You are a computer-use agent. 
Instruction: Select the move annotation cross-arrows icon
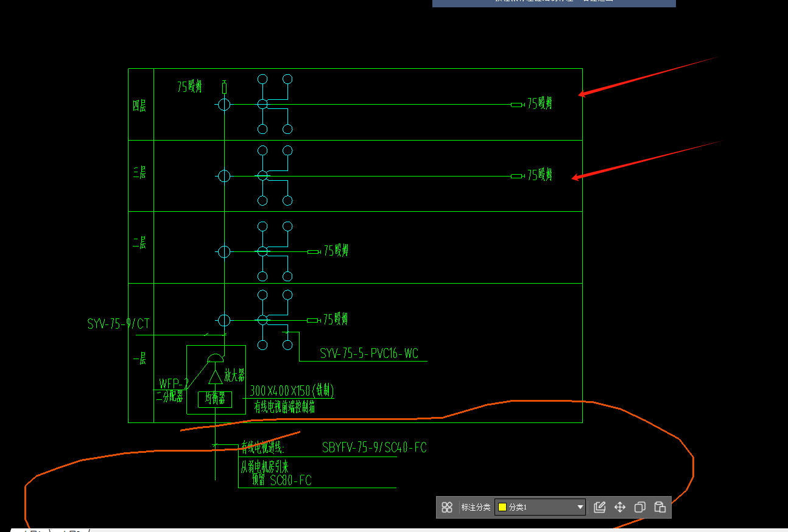[x=620, y=507]
